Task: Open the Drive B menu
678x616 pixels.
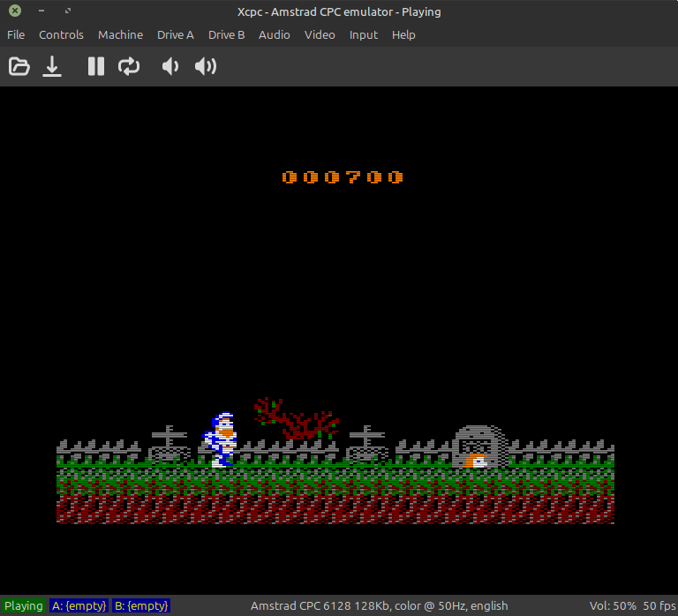Action: click(x=226, y=35)
